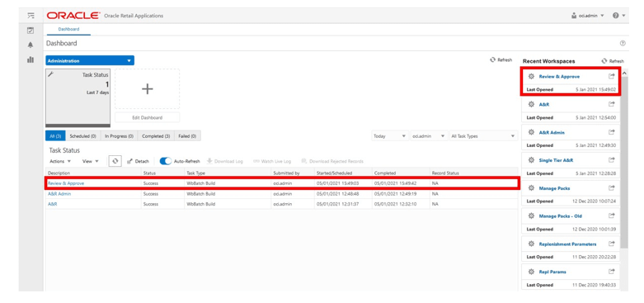Viewport: 644px width, 303px height.
Task: Click the gear icon beside Replenishment Parameters
Action: click(531, 244)
